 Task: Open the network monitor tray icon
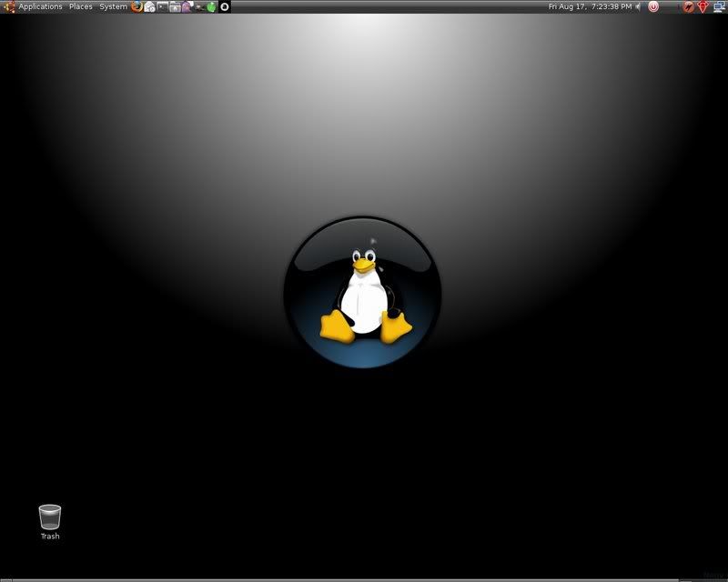tap(719, 6)
